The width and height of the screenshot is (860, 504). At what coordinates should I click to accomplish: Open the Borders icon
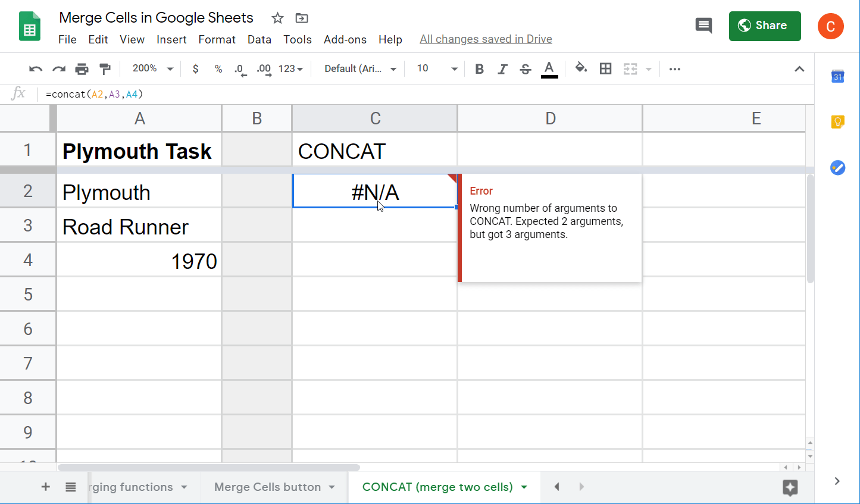click(605, 68)
